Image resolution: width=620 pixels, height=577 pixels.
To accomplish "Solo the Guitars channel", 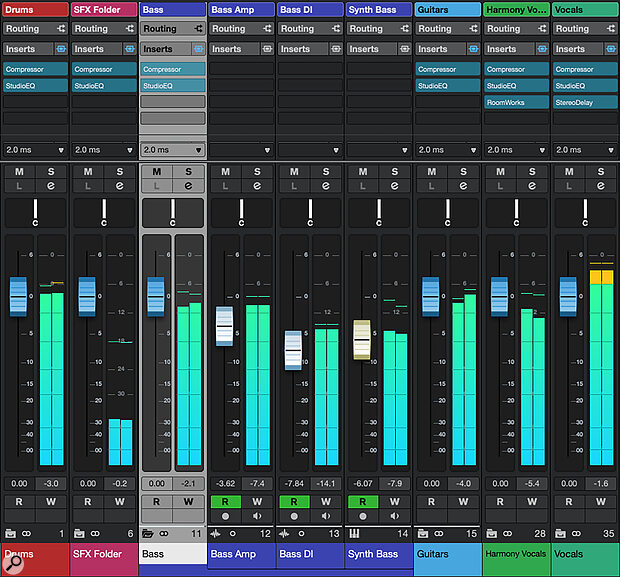I will (x=463, y=172).
